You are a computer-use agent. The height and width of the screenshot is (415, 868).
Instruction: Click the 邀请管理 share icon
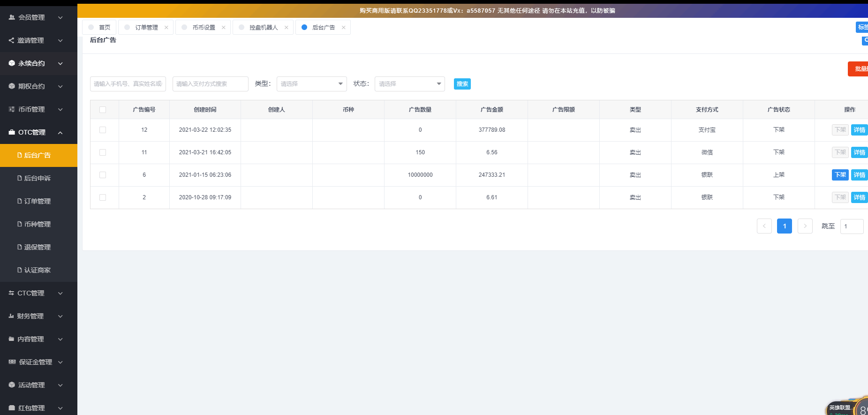(11, 40)
